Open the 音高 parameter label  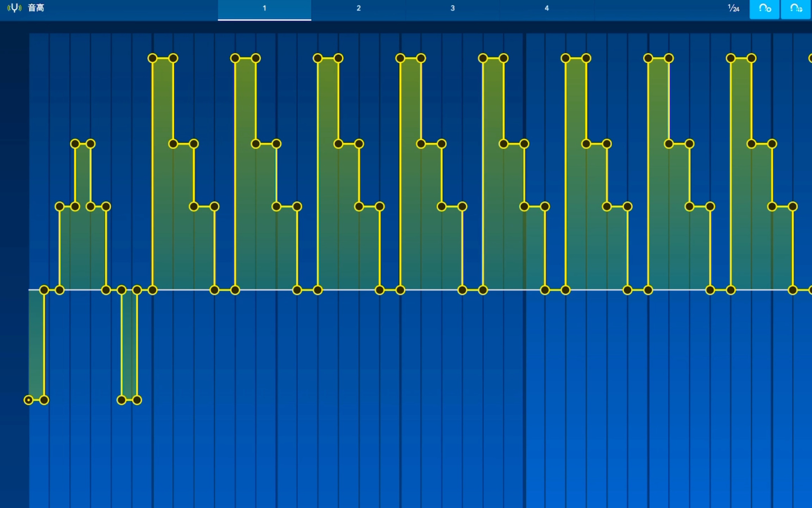point(36,8)
